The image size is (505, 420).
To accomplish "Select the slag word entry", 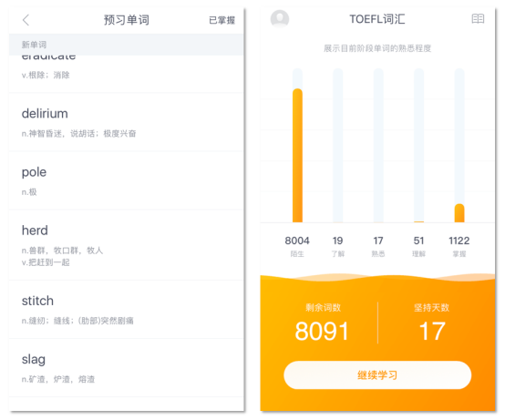I will tap(126, 367).
